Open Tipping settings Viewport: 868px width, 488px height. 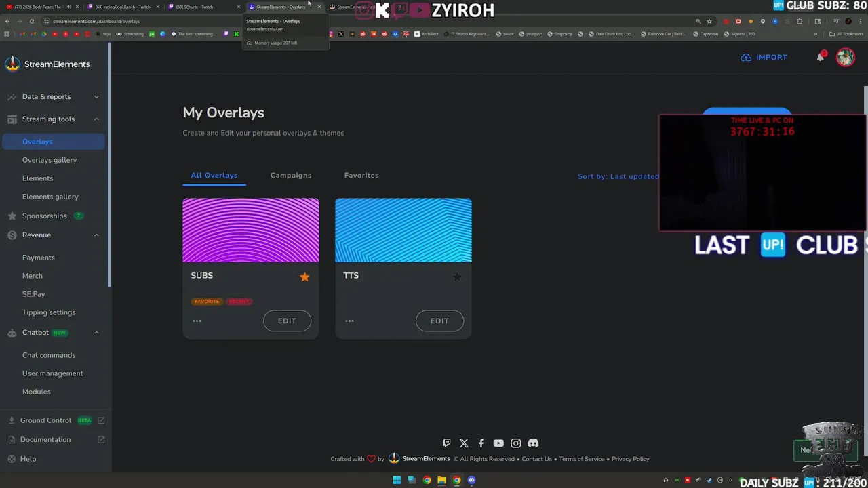(x=49, y=312)
